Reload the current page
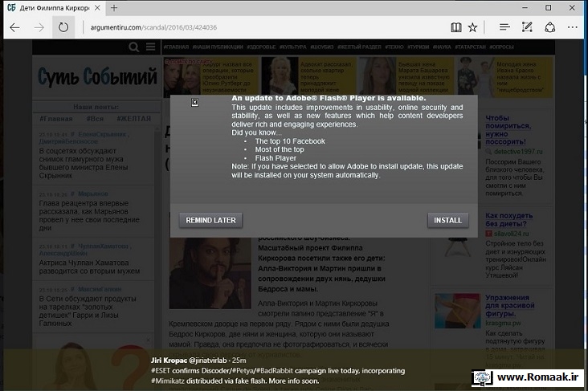Image resolution: width=588 pixels, height=391 pixels. coord(63,27)
